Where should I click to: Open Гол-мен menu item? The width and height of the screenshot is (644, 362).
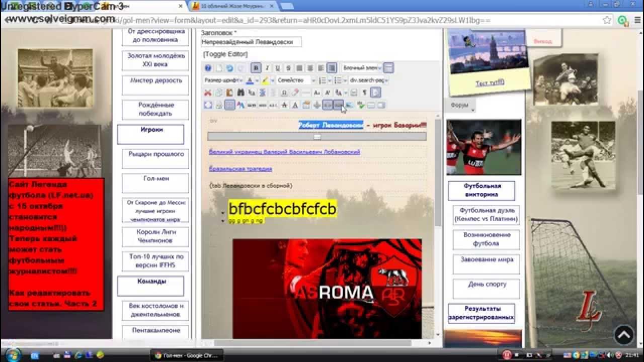(156, 183)
